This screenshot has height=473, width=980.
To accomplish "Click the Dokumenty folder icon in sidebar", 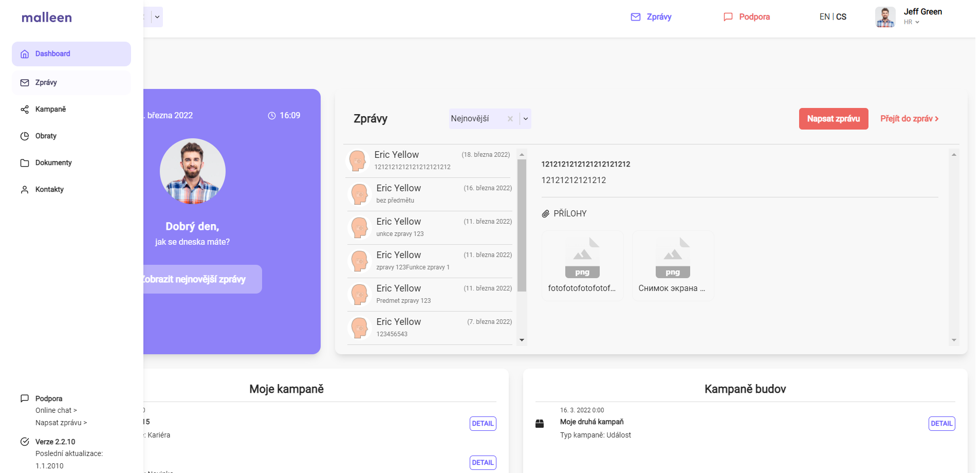I will point(25,163).
